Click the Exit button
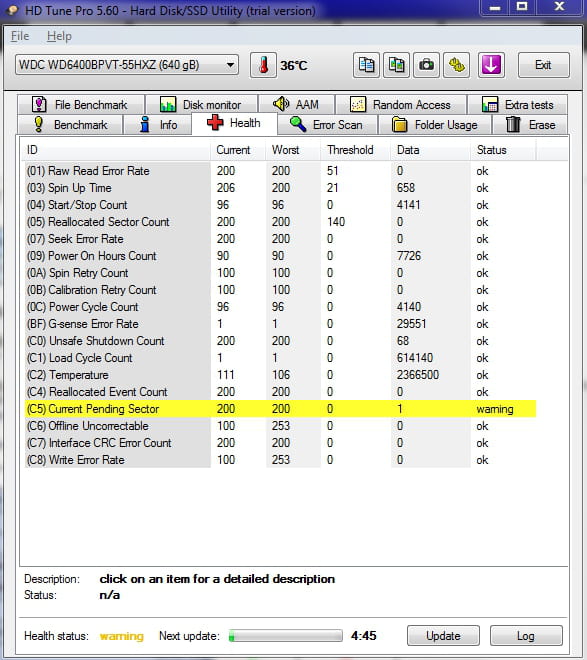This screenshot has height=660, width=587. tap(543, 65)
